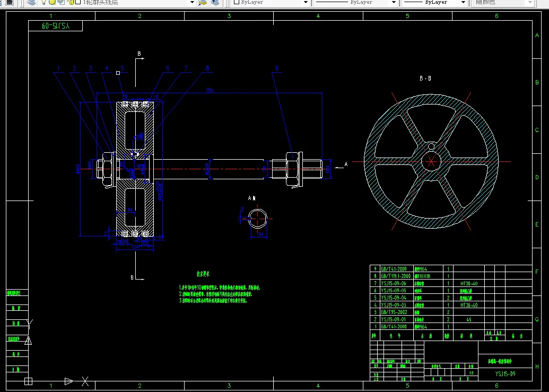Open the lineweight ByLayer dropdown
The image size is (549, 392).
click(x=463, y=2)
